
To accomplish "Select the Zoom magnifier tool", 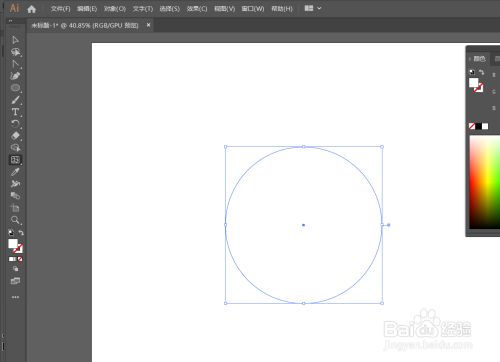I will 15,220.
